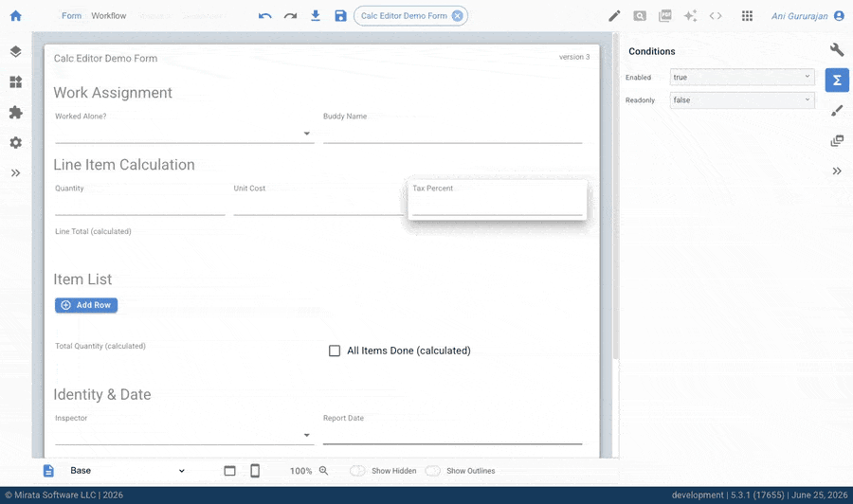Image resolution: width=853 pixels, height=504 pixels.
Task: Open the Inspector dropdown
Action: click(x=185, y=435)
